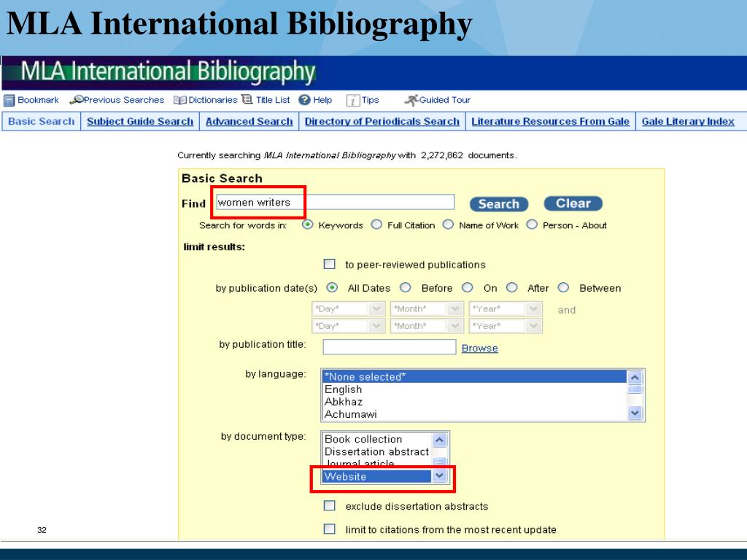Select the Before date radio button
The image size is (747, 560).
click(x=406, y=287)
